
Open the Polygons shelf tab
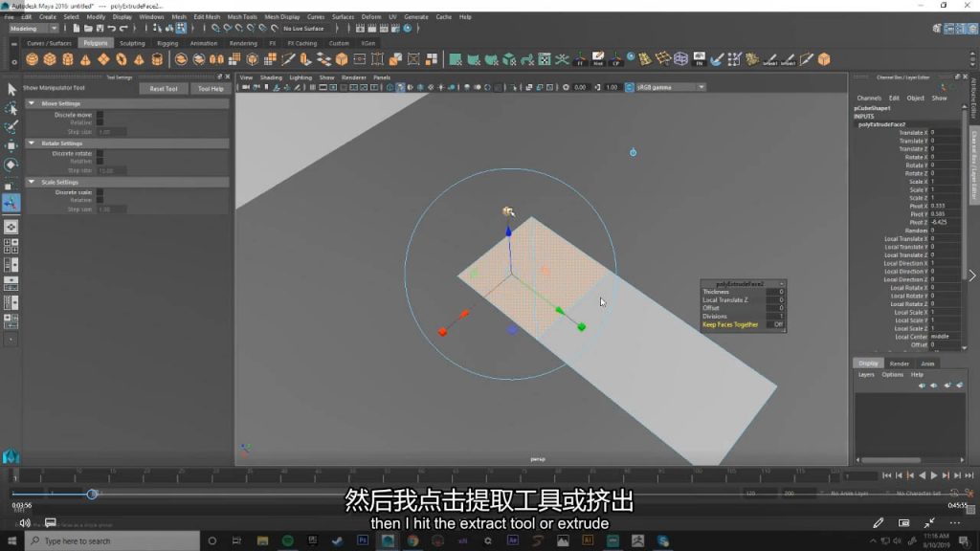click(x=95, y=43)
